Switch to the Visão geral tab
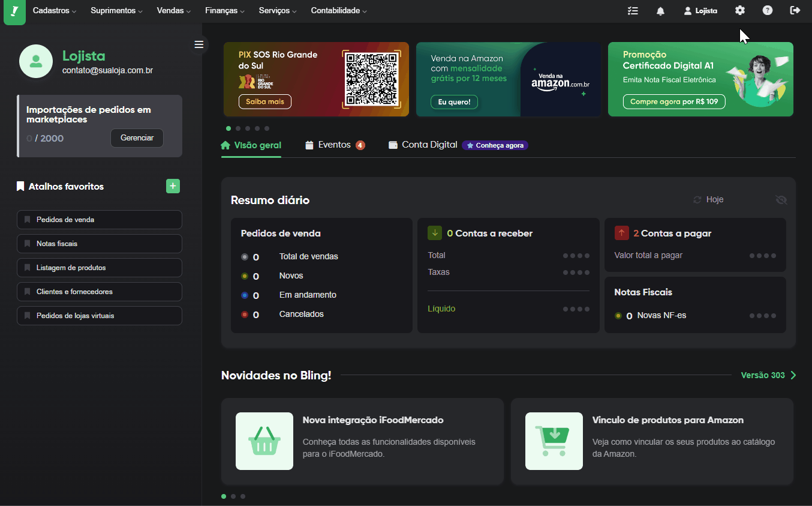 251,145
